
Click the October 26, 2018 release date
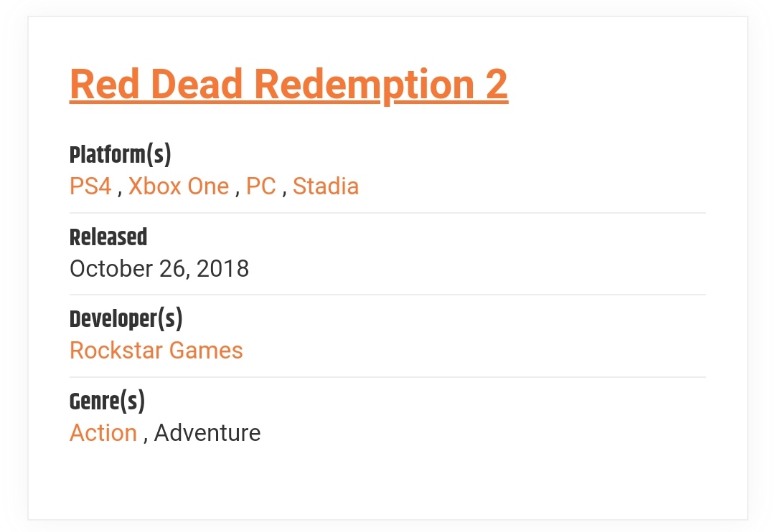click(x=159, y=269)
